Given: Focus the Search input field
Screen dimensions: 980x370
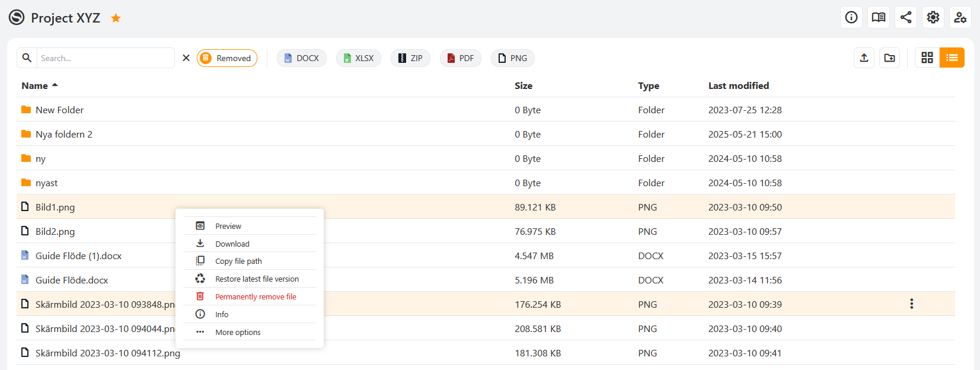Looking at the screenshot, I should [106, 58].
